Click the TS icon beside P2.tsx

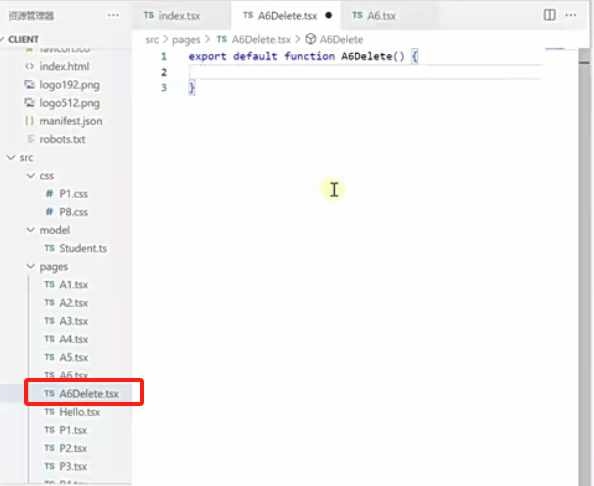pos(49,448)
